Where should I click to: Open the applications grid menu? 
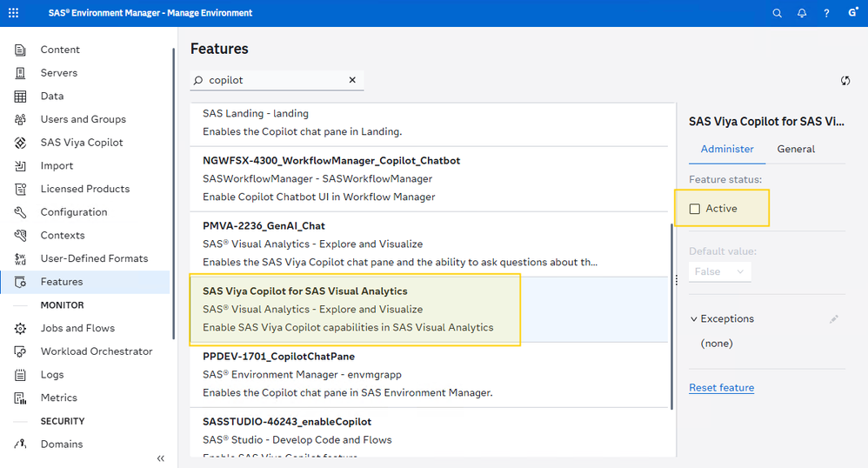(x=13, y=13)
